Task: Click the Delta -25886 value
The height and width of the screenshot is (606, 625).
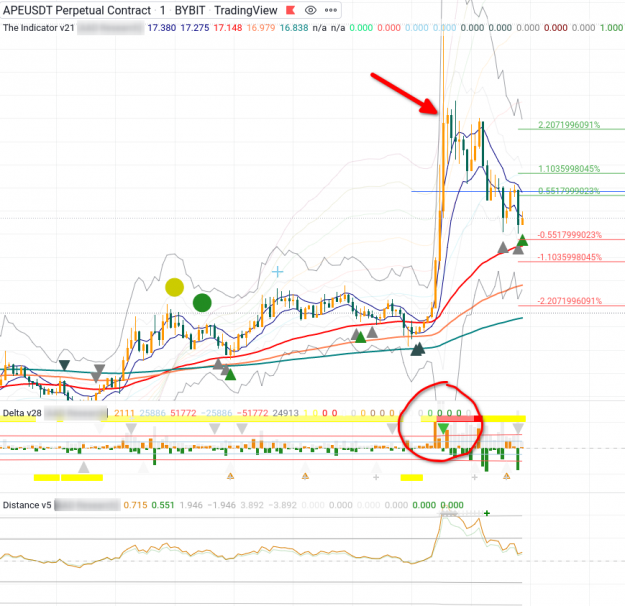Action: point(216,413)
